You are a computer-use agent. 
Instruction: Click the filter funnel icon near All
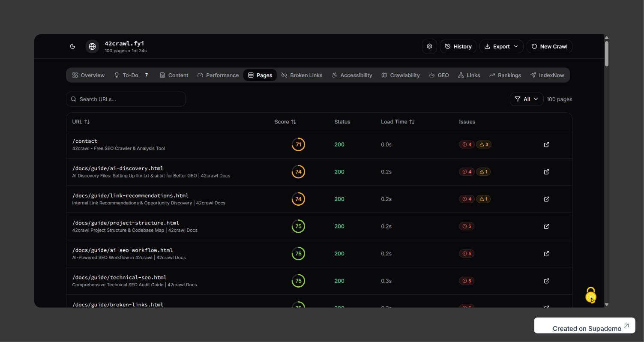pyautogui.click(x=518, y=99)
